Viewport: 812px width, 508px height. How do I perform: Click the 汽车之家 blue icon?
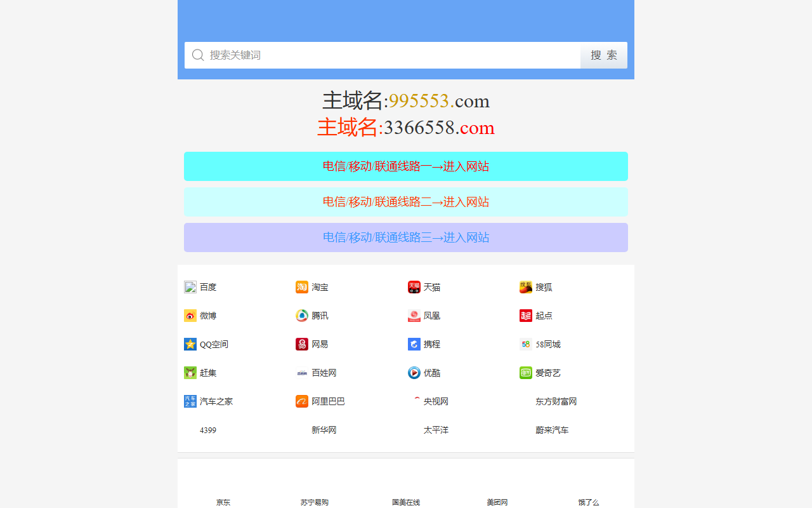190,401
